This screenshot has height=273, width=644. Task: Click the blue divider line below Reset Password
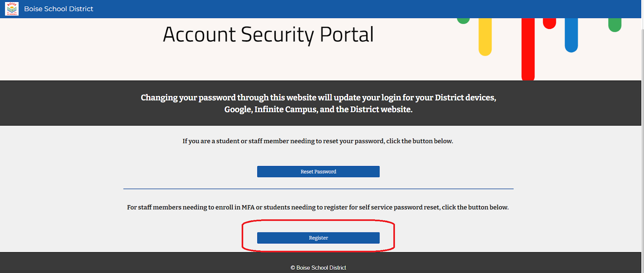(318, 188)
